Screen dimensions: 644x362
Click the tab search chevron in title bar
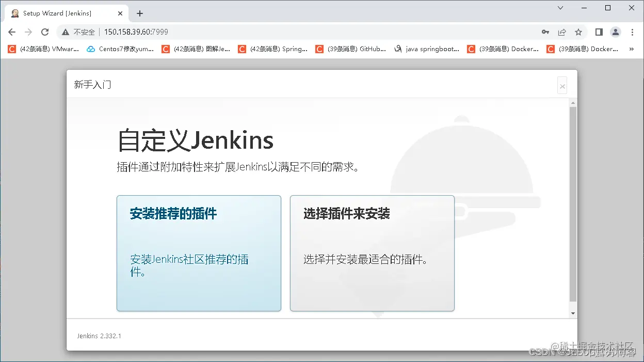coord(560,8)
